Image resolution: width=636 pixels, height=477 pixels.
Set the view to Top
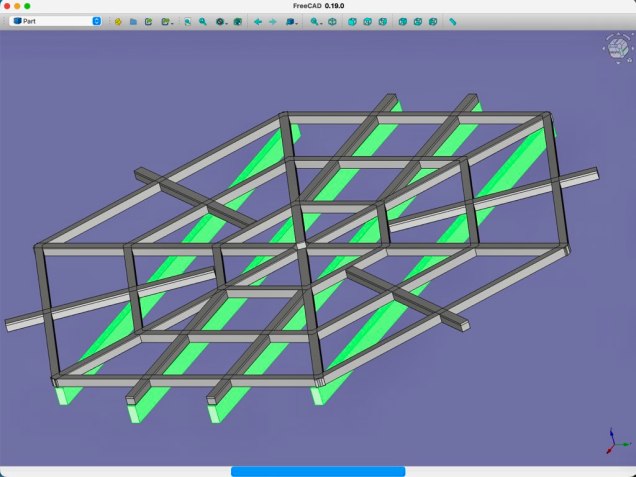[367, 21]
